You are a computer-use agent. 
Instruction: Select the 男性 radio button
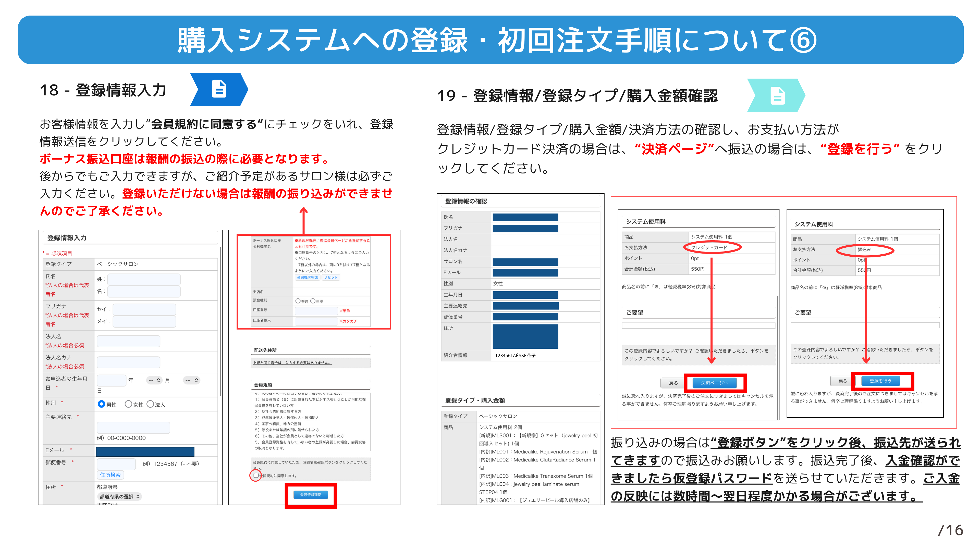(101, 404)
